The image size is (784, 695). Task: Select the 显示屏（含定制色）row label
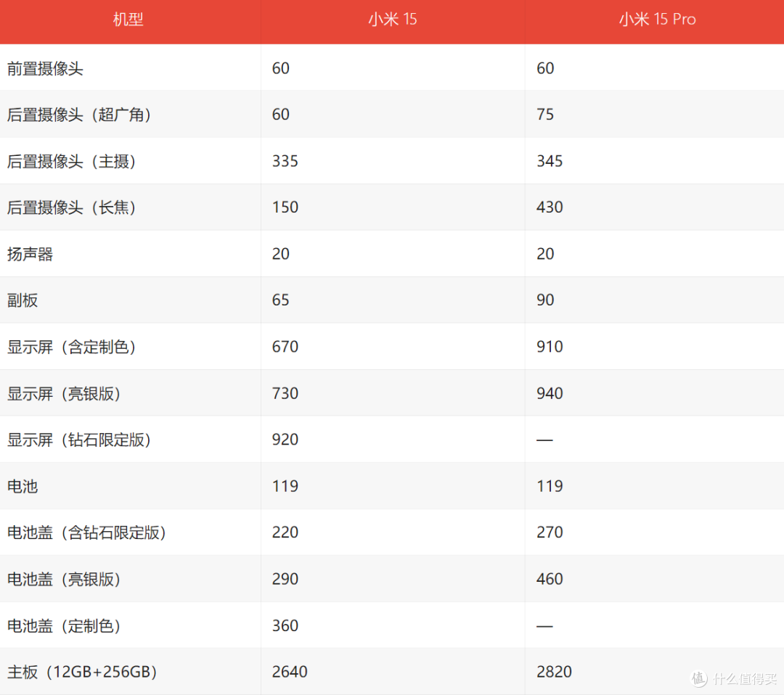point(71,347)
